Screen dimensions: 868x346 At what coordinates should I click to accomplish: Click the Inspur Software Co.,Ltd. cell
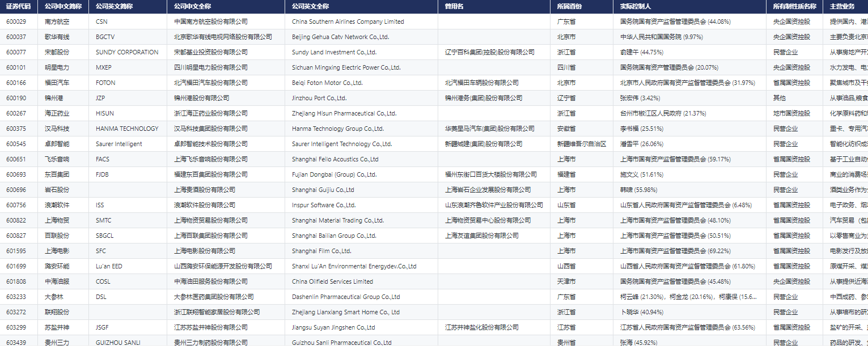[x=362, y=205]
